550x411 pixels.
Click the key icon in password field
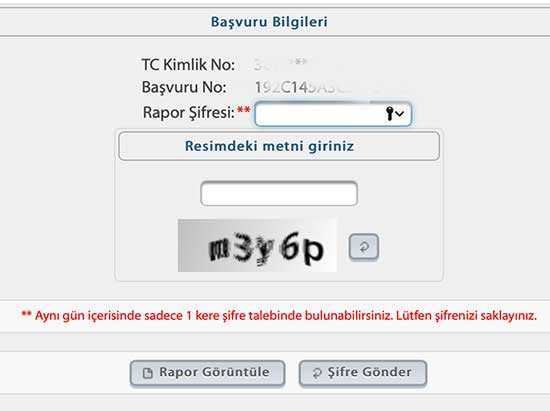389,114
